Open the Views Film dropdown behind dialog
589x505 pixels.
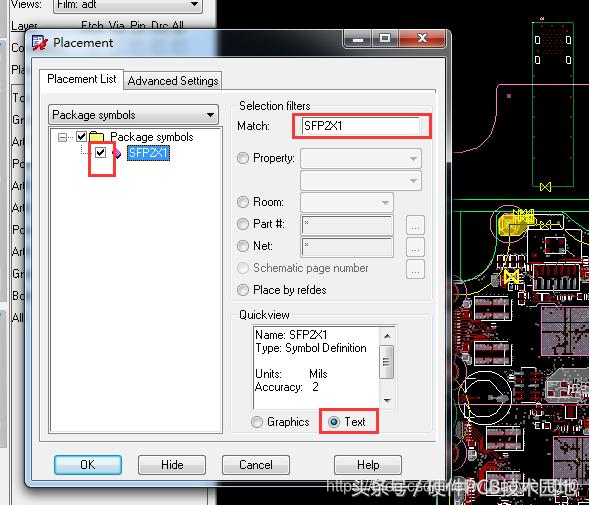click(128, 5)
